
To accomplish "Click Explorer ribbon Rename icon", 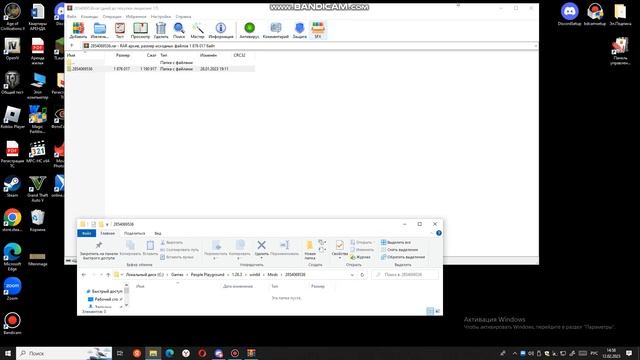I will [x=284, y=248].
